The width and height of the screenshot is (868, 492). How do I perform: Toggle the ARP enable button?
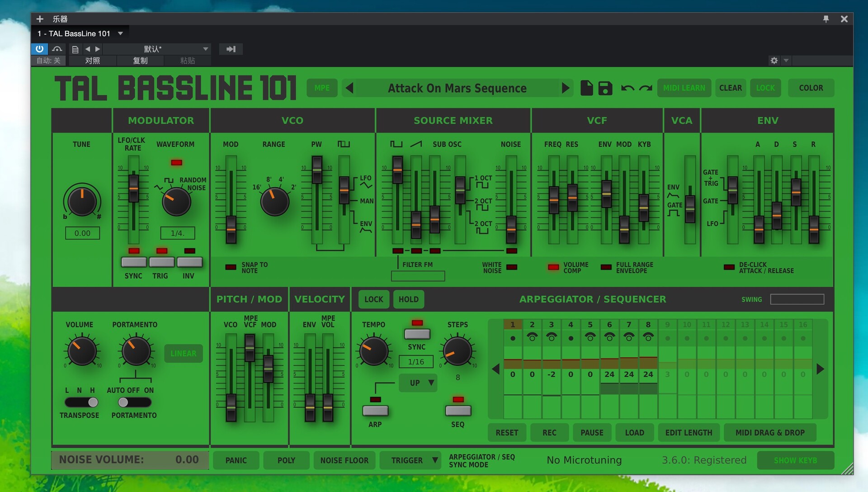click(x=375, y=411)
